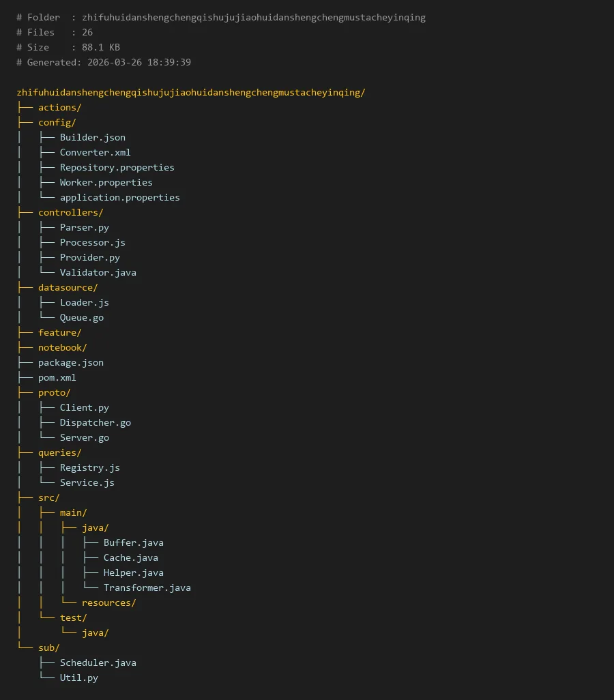Open Converter.xml in config
614x700 pixels.
tap(95, 152)
